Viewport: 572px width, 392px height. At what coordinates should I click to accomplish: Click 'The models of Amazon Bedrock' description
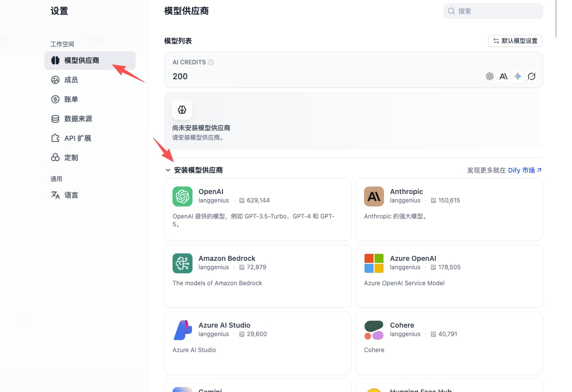pyautogui.click(x=217, y=283)
